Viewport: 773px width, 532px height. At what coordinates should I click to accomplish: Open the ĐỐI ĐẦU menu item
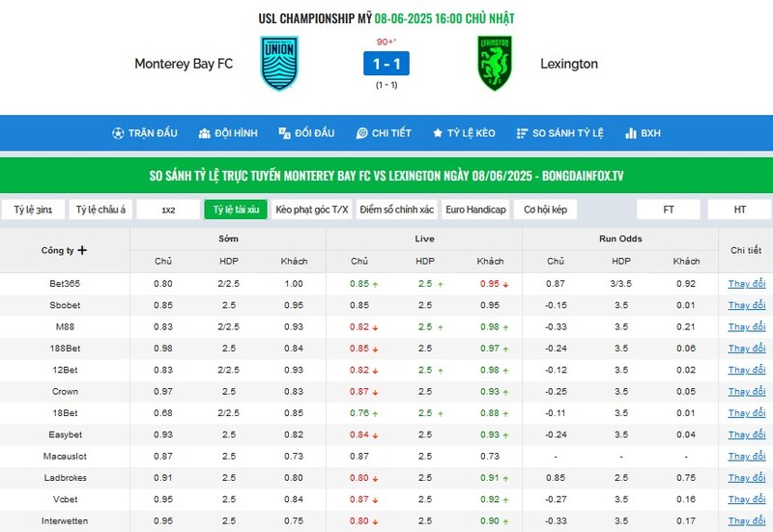coord(306,133)
